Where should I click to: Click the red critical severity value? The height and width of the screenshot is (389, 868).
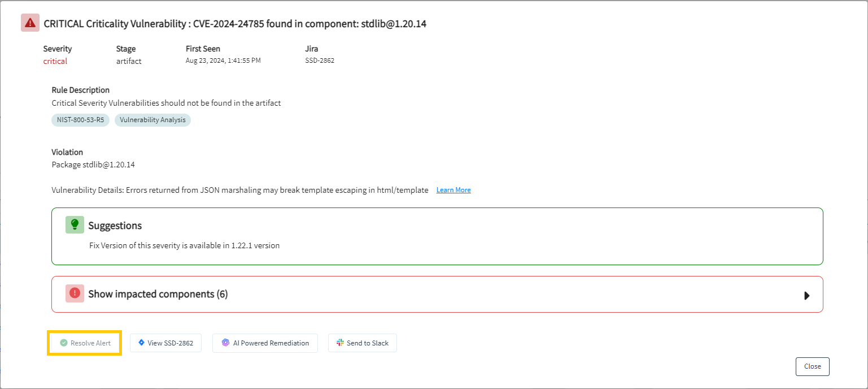55,61
